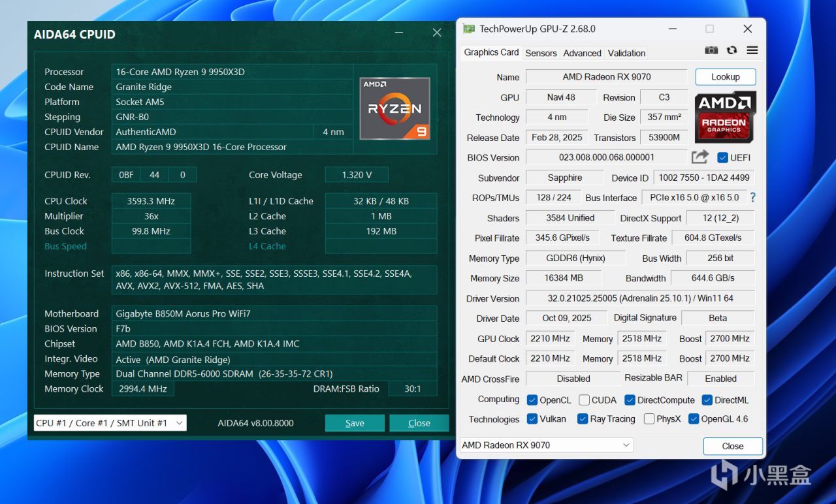Switch to the Graphics Card tab
The width and height of the screenshot is (836, 504).
pos(491,52)
